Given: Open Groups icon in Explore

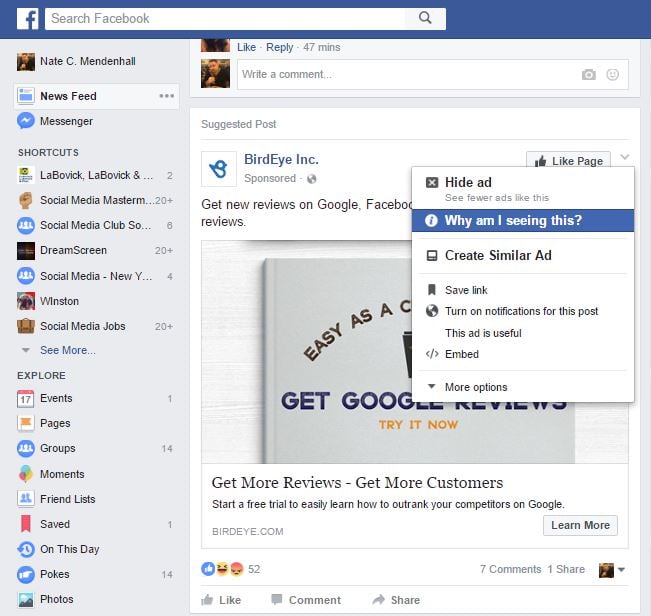Looking at the screenshot, I should (x=26, y=448).
